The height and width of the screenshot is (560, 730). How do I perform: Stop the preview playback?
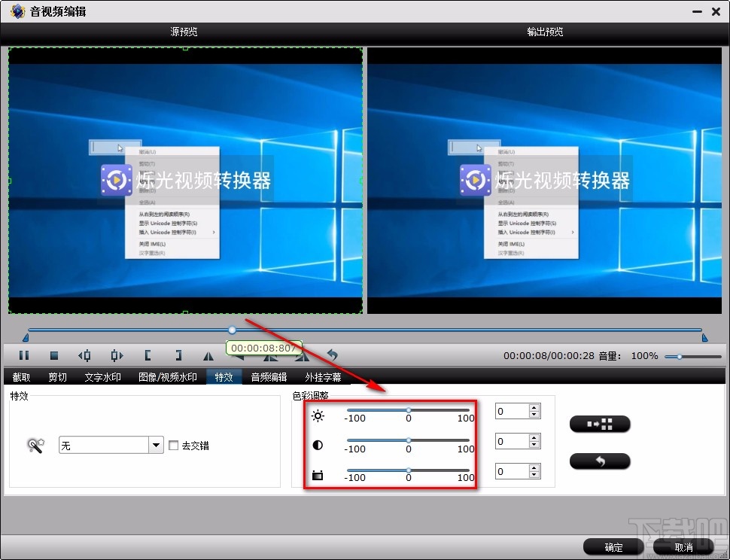point(53,355)
